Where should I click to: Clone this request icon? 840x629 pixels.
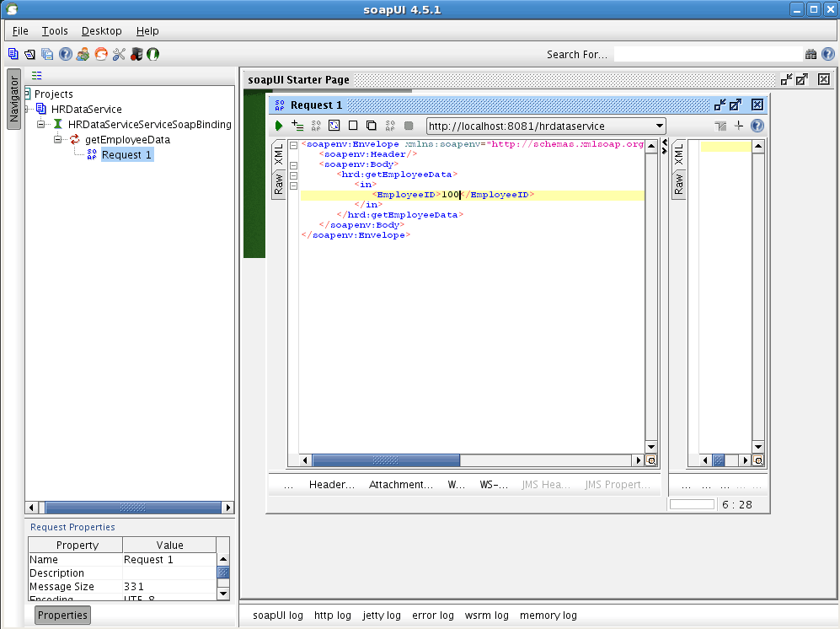[372, 126]
